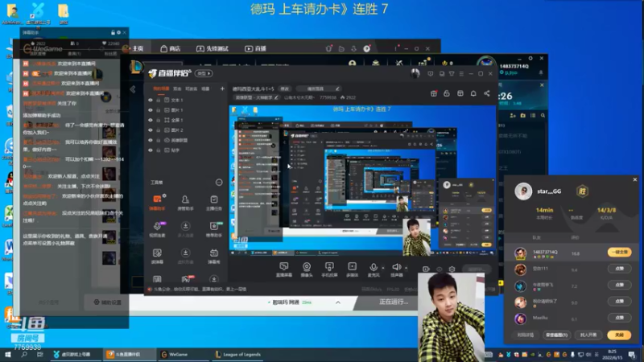
Task: Select the first scene tab in 直播伴侣
Action: click(161, 88)
